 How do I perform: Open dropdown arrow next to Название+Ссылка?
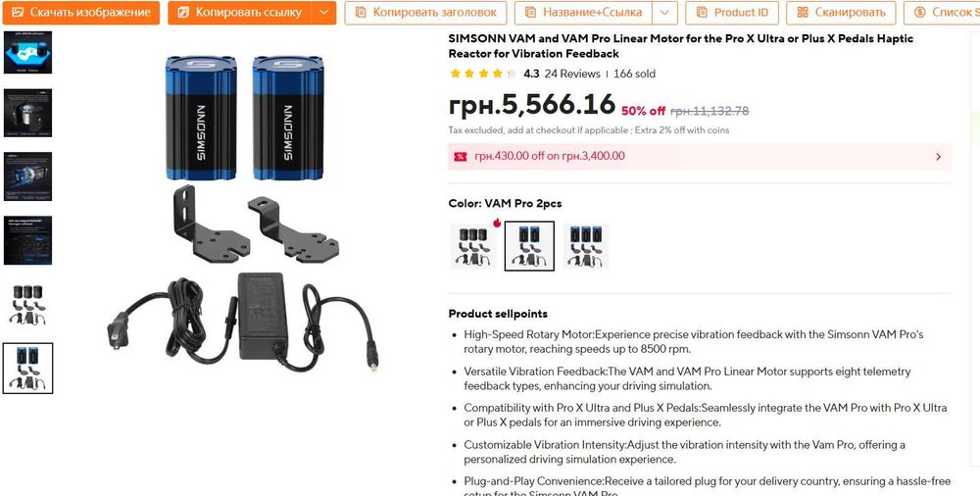665,13
